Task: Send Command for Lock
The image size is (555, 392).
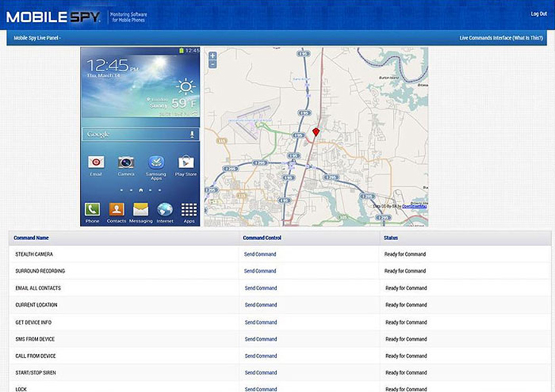Action: coord(261,389)
